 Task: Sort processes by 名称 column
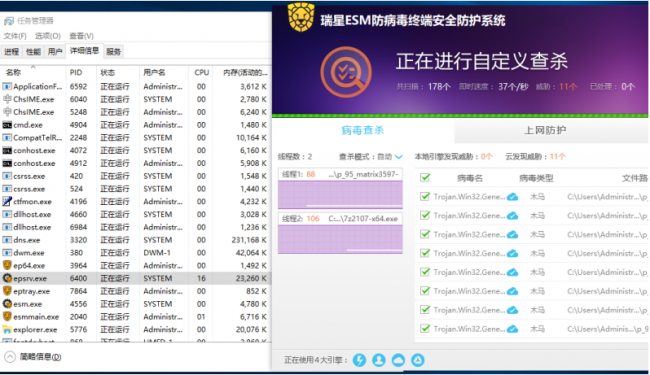[33, 72]
